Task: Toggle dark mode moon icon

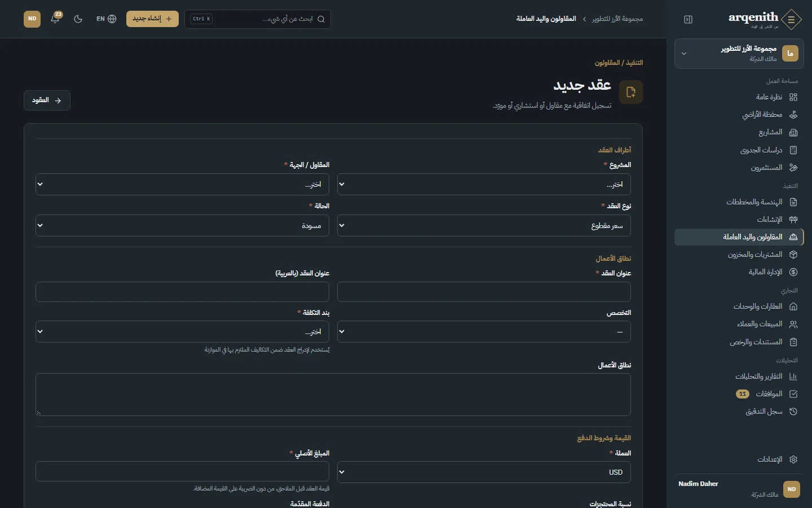Action: (78, 19)
